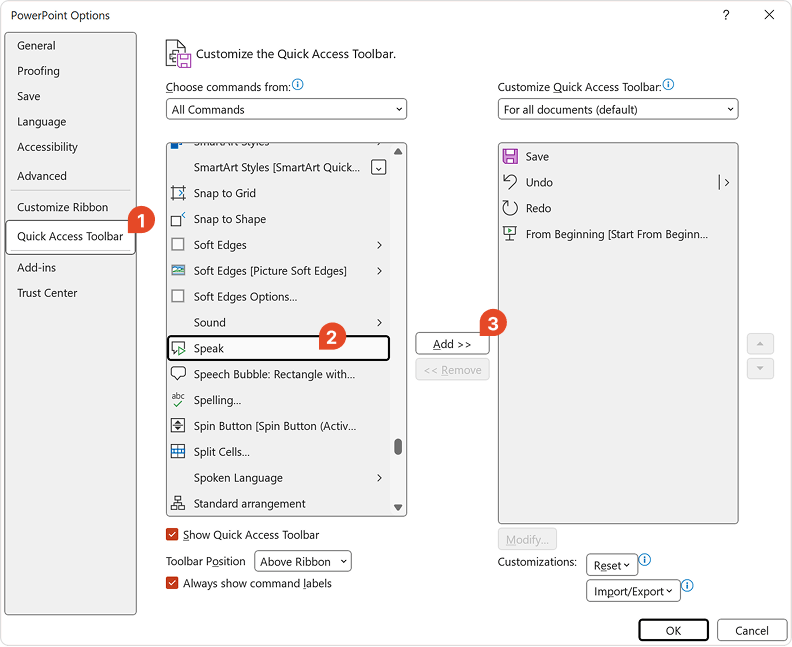Viewport: 792px width, 647px height.
Task: Click the Save floppy disk icon
Action: click(510, 156)
